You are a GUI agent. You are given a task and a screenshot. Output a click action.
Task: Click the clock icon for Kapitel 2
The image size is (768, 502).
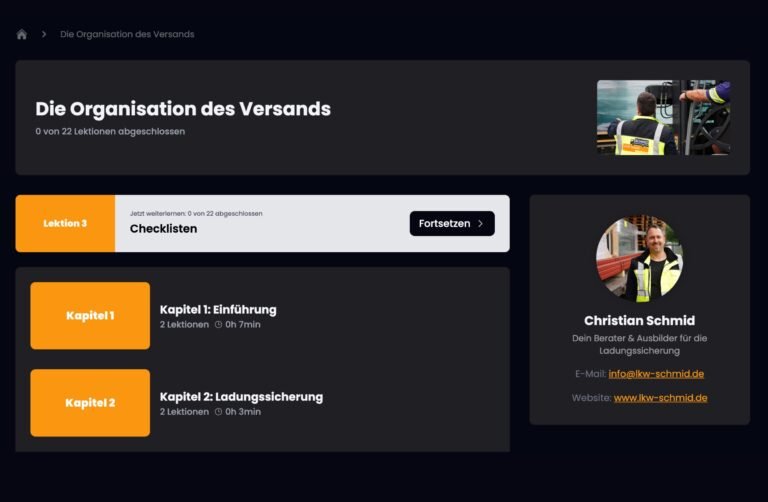pos(218,412)
